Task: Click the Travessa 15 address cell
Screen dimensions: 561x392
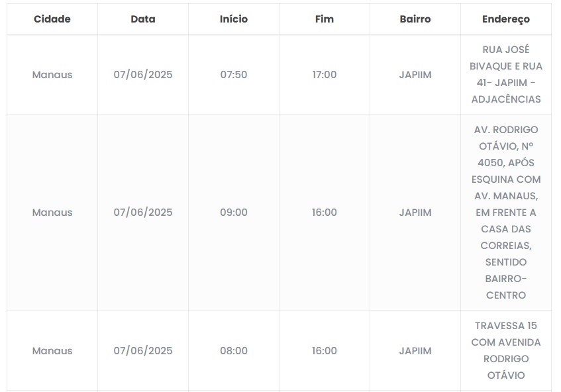Action: tap(506, 351)
